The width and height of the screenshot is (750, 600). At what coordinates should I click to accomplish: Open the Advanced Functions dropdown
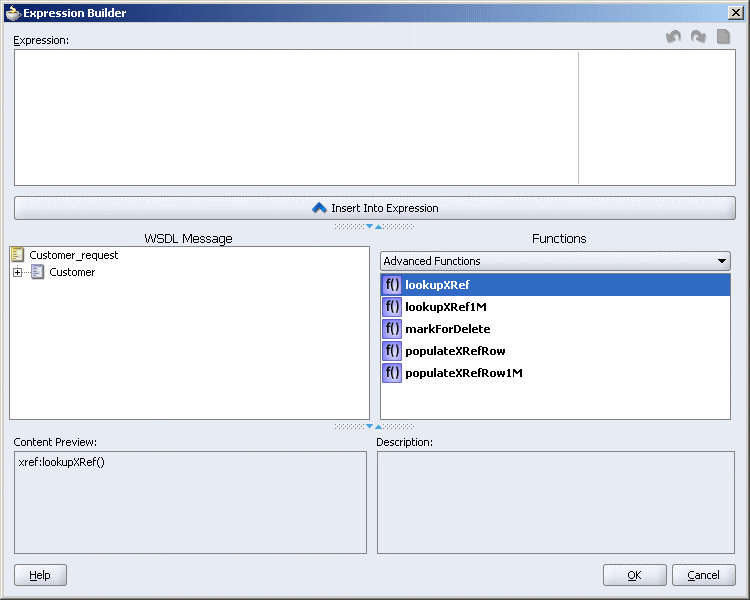(555, 261)
